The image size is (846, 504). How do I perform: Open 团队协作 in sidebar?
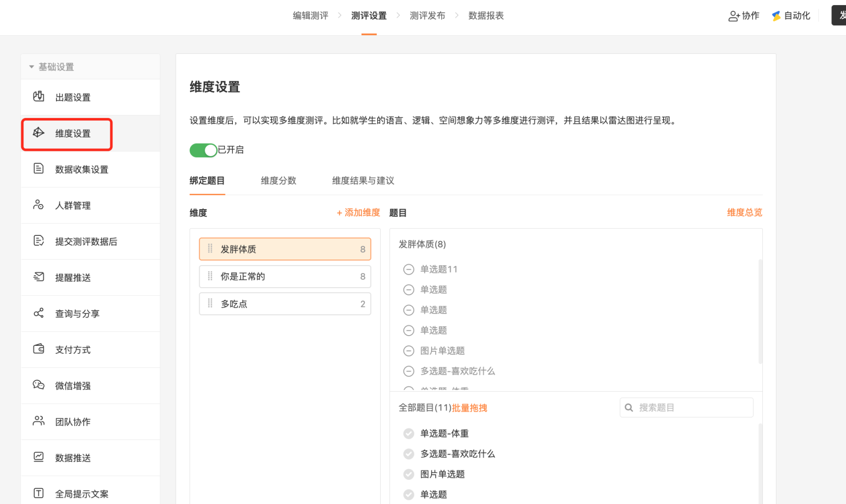(91, 422)
